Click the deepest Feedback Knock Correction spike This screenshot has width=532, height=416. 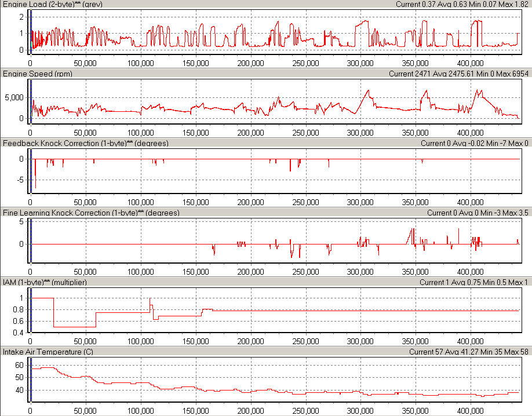(35, 187)
